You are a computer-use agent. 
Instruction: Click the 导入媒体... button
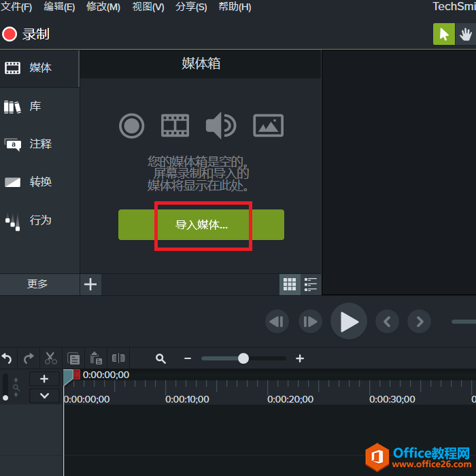tap(201, 224)
